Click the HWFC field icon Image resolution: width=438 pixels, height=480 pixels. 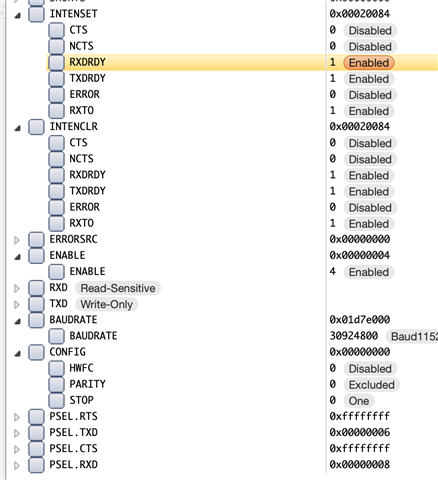56,368
